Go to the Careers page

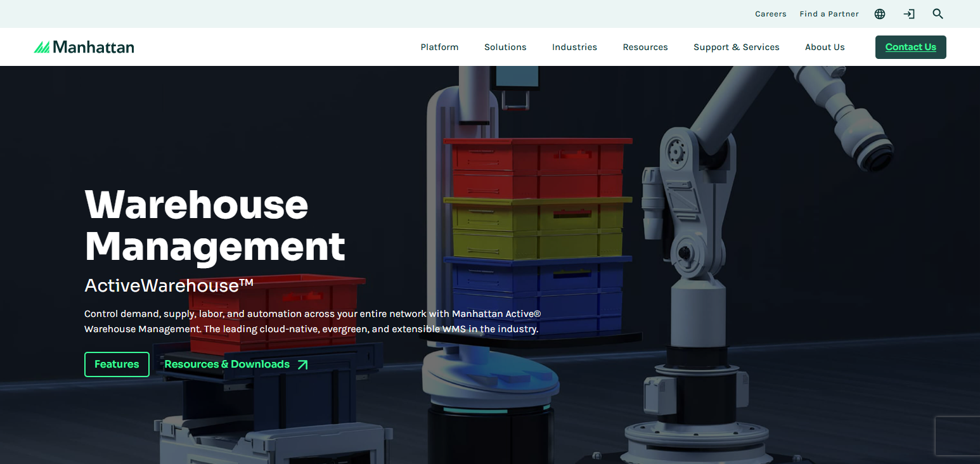coord(771,14)
